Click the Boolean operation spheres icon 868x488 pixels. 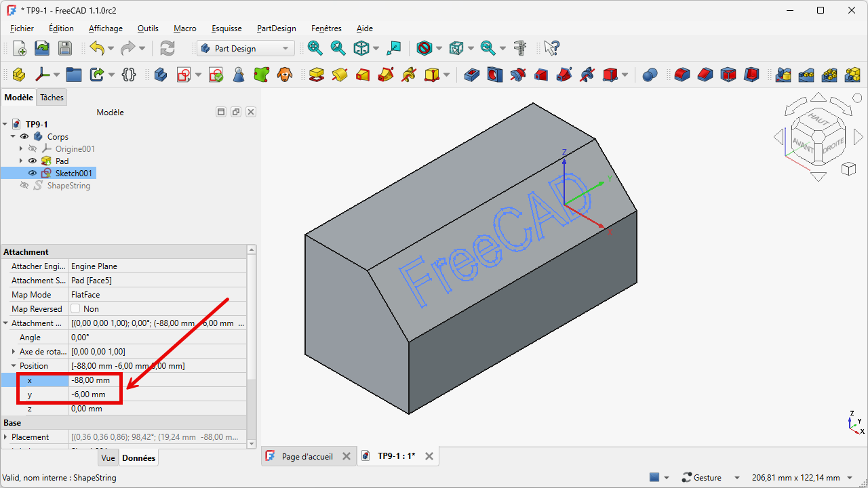(x=650, y=75)
